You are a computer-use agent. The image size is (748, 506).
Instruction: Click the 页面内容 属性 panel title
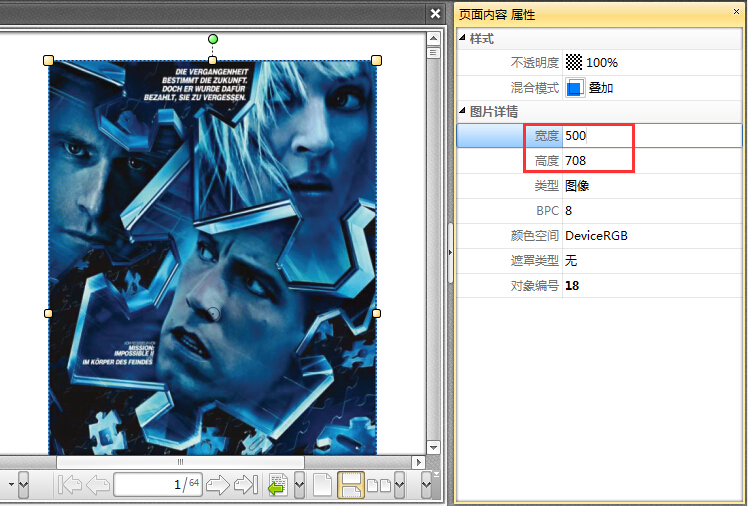pos(497,15)
